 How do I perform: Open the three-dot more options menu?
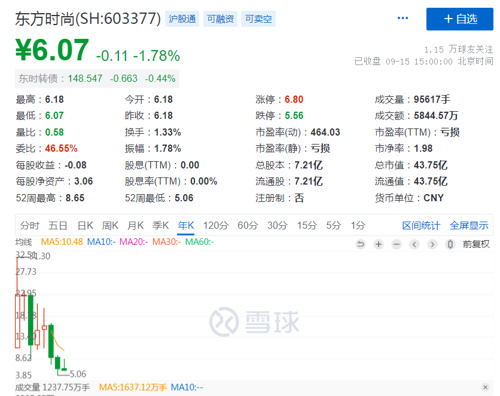coord(403,18)
